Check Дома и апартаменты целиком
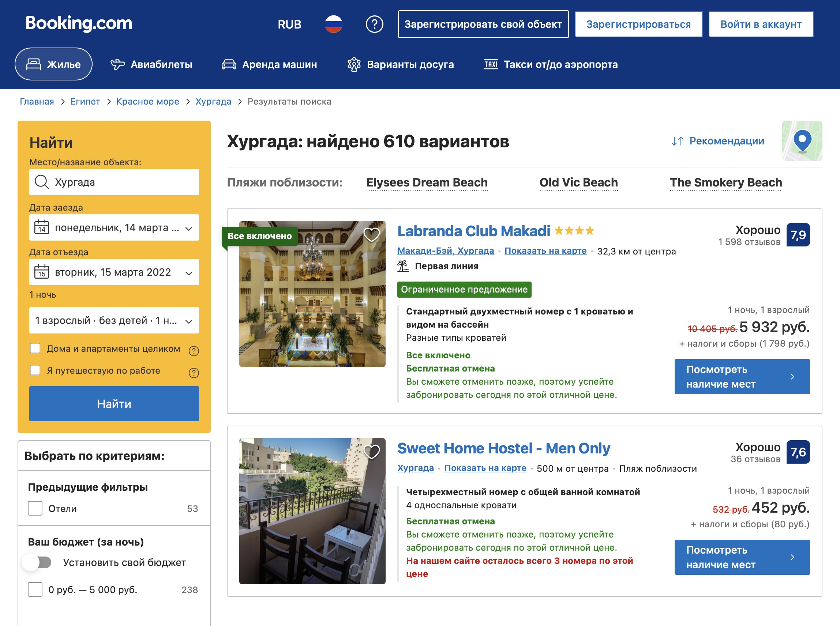Viewport: 840px width, 626px height. [35, 348]
